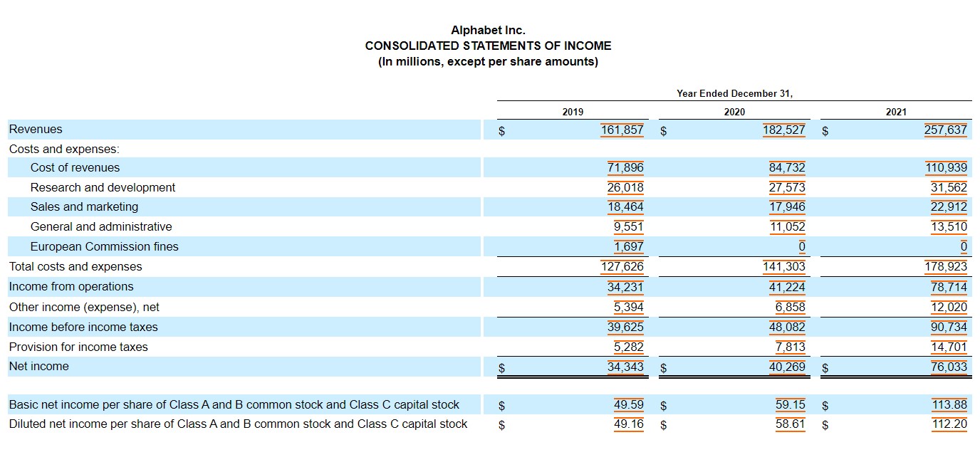Select the 78,714 income from operations figure
980x467 pixels.
[x=950, y=286]
